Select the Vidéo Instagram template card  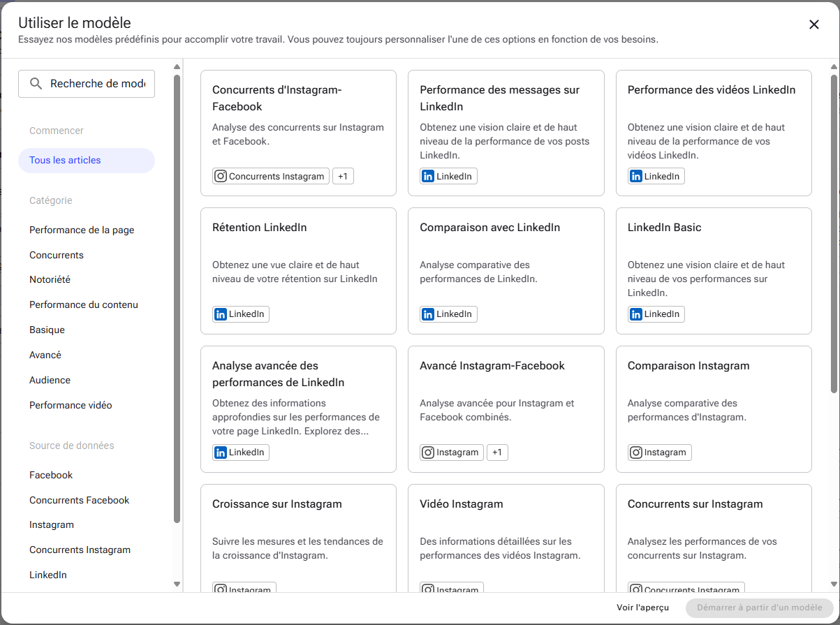pyautogui.click(x=506, y=538)
